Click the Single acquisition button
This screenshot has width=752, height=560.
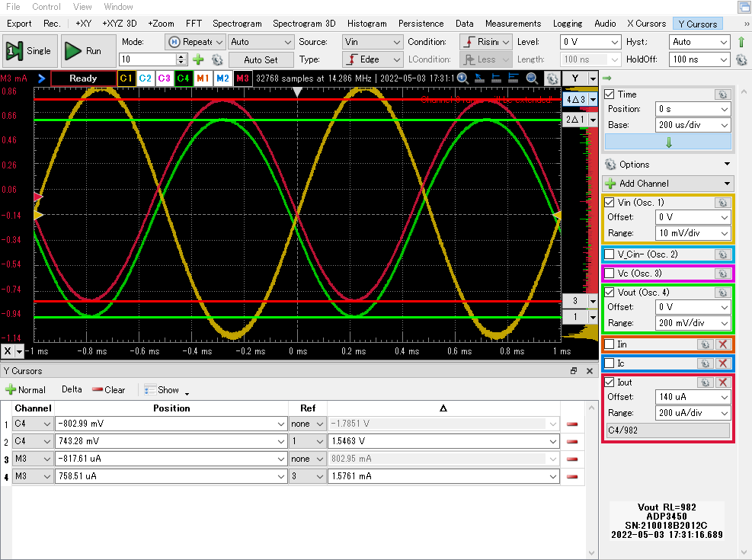click(x=29, y=51)
